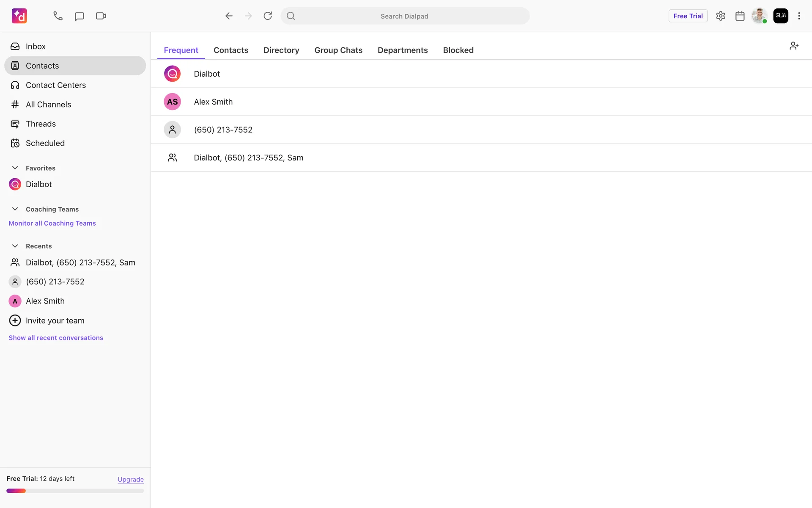Screen dimensions: 812x508
Task: Click the Search Dialpad field
Action: coord(404,16)
